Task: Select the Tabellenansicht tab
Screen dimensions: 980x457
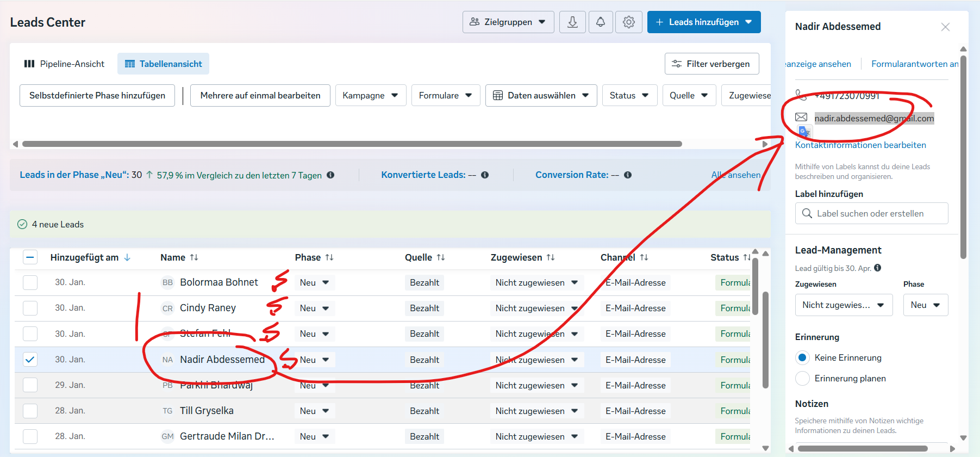Action: (163, 64)
